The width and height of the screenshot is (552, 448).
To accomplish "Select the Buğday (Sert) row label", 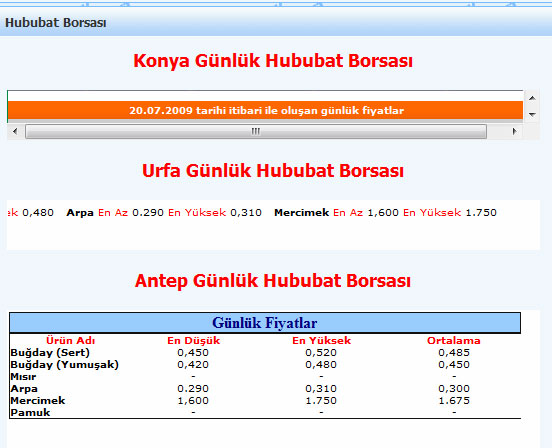I will (50, 353).
